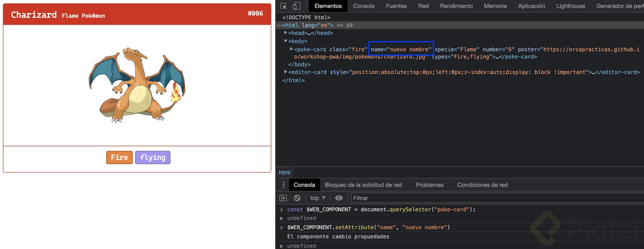644x249 pixels.
Task: Open the Fuentes tab
Action: tap(396, 6)
